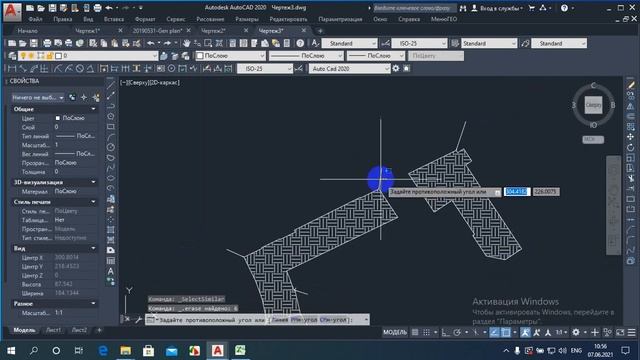
Task: Click the Redo arrow icon
Action: tap(167, 43)
